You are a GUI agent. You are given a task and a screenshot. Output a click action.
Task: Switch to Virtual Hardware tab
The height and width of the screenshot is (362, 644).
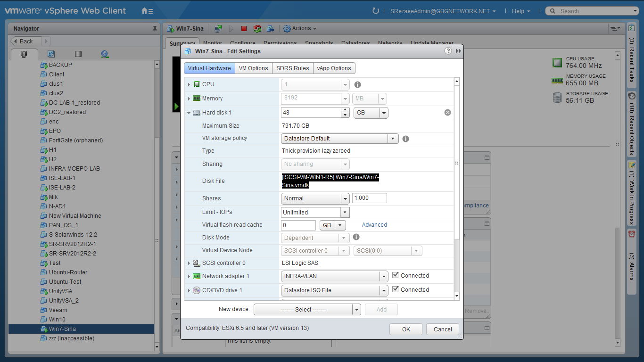pyautogui.click(x=209, y=68)
